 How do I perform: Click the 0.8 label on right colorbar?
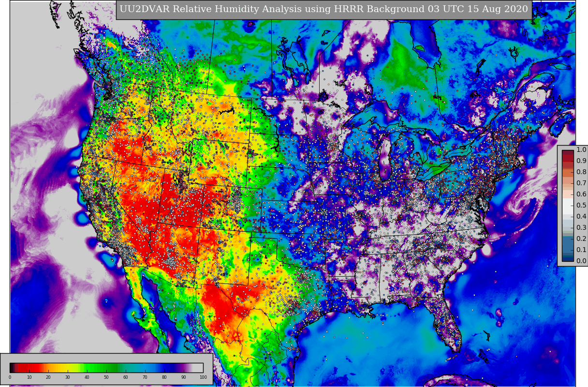[581, 172]
